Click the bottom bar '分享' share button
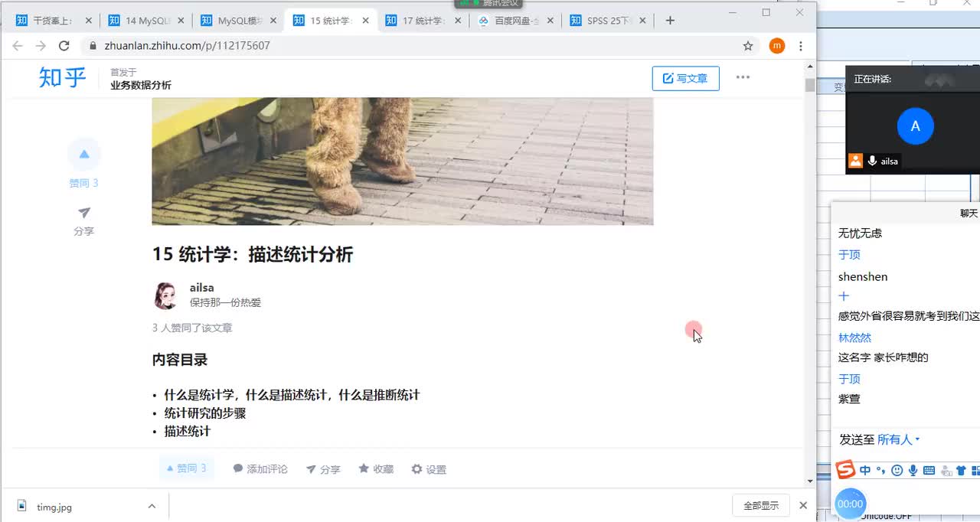This screenshot has height=522, width=980. [x=323, y=469]
